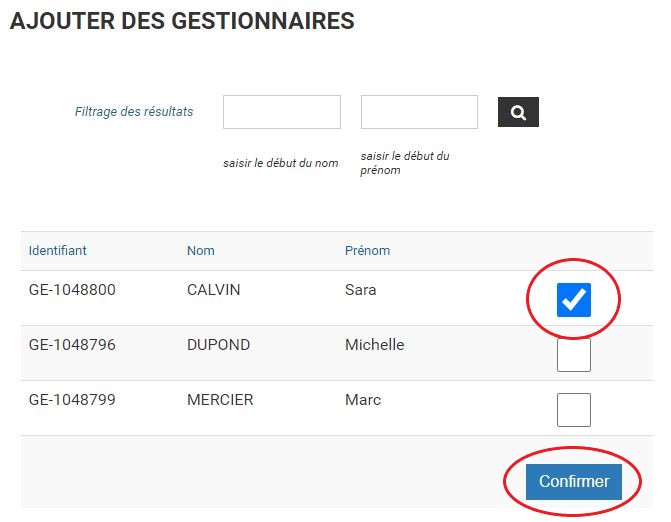This screenshot has height=522, width=671.
Task: Focus the first name filter field
Action: click(419, 112)
